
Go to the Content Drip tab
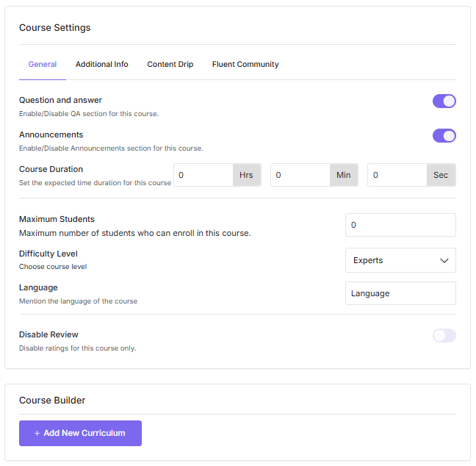click(x=170, y=65)
